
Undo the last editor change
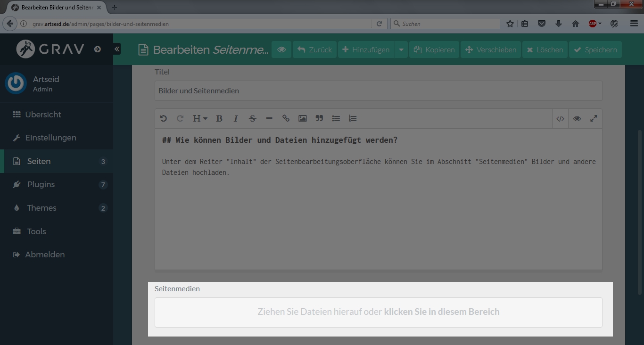pos(164,119)
